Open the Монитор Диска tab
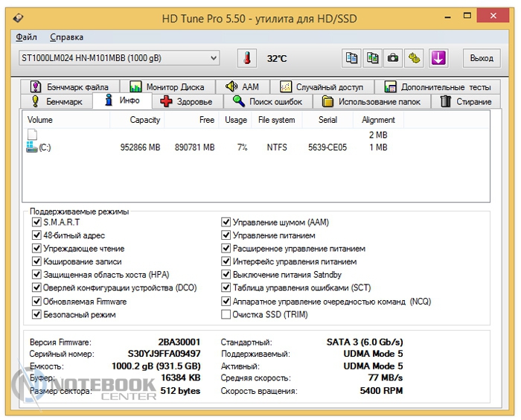The width and height of the screenshot is (521, 420). [167, 87]
